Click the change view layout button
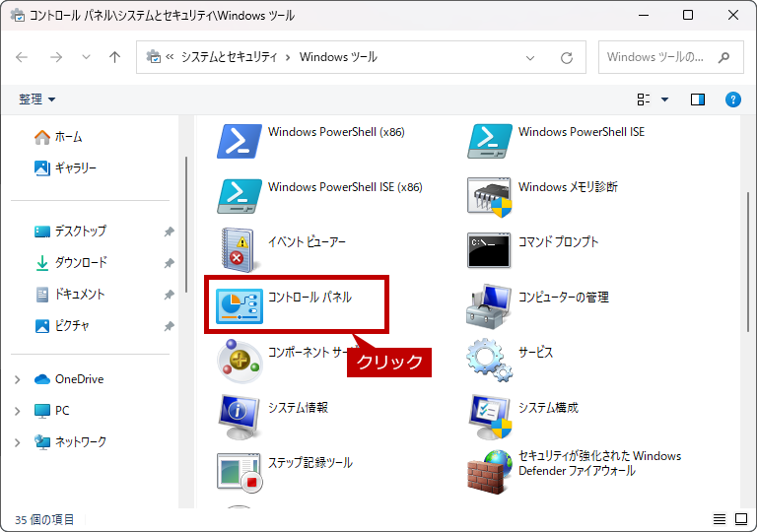This screenshot has width=757, height=532. point(644,100)
